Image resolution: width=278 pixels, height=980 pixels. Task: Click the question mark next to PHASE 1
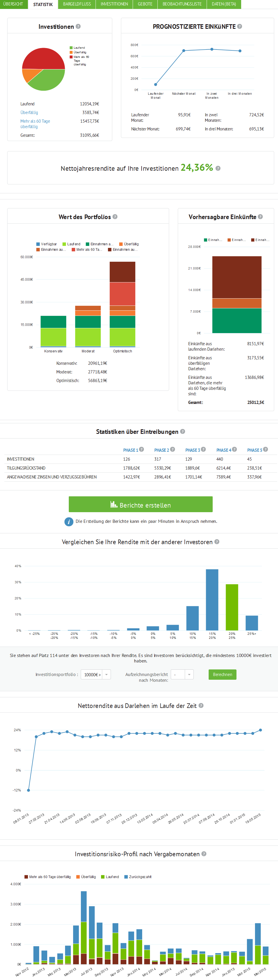point(142,449)
